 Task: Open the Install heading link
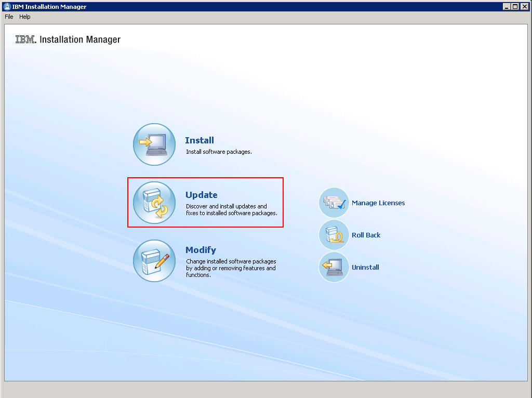(199, 140)
